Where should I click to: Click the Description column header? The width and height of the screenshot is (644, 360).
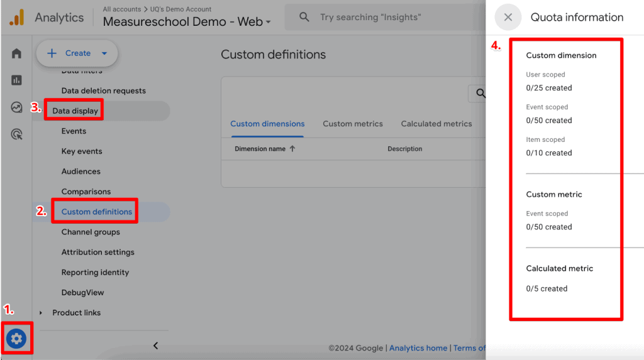coord(404,149)
